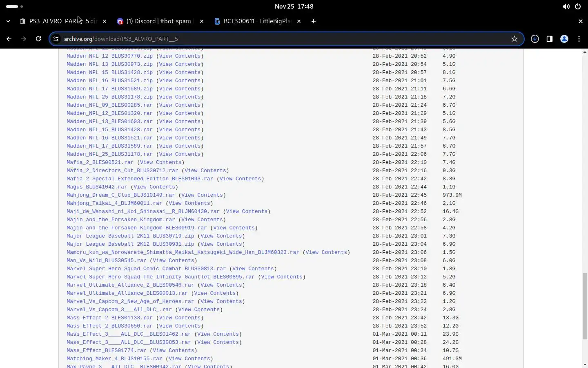Open Mass_Effect_2_BLUS30650.rar link

[x=109, y=326]
